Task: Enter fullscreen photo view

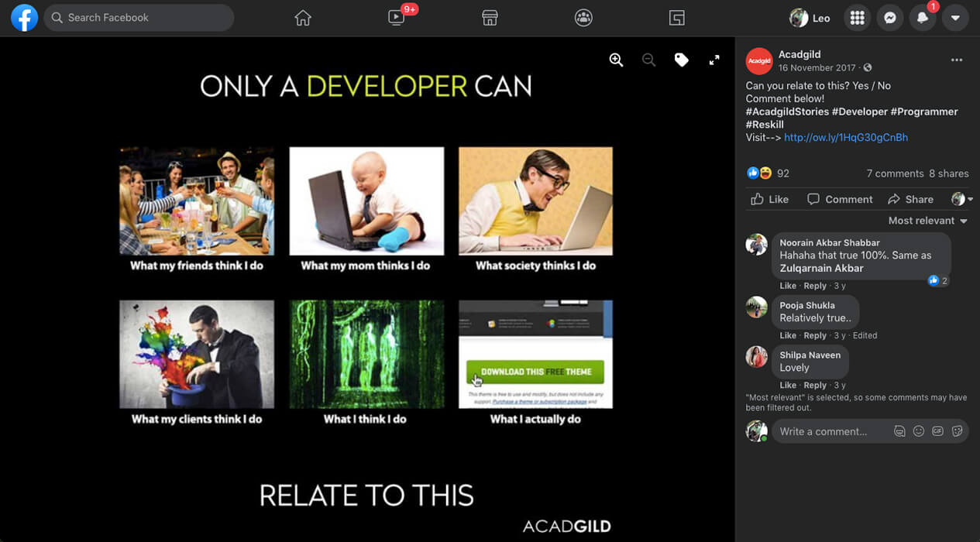Action: coord(714,60)
